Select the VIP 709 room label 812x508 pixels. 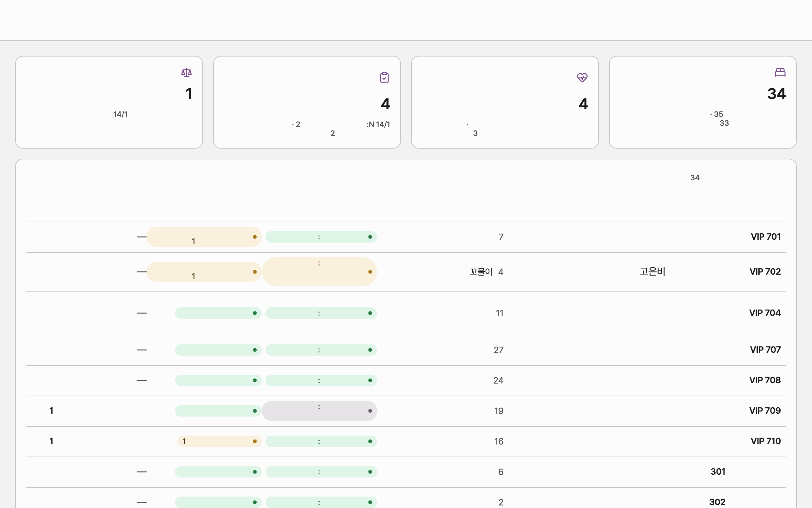[x=765, y=411]
